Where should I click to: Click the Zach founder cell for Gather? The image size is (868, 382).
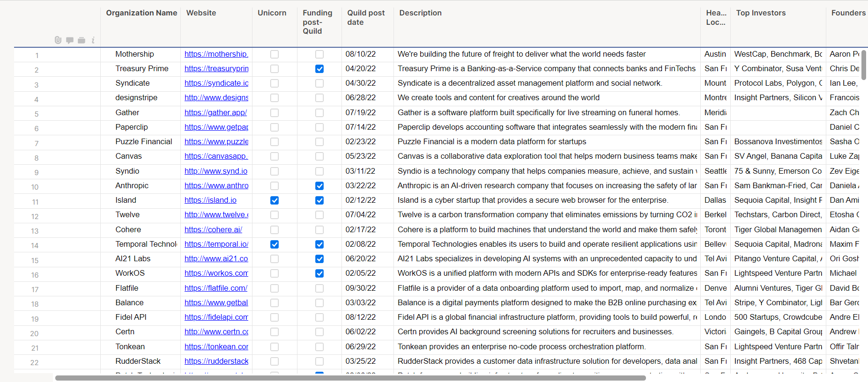[x=844, y=113]
